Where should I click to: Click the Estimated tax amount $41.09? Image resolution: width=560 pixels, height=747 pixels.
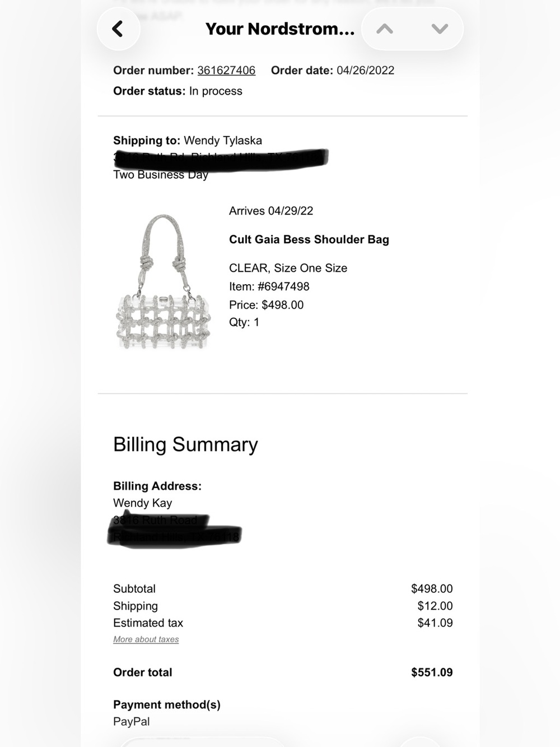click(435, 623)
